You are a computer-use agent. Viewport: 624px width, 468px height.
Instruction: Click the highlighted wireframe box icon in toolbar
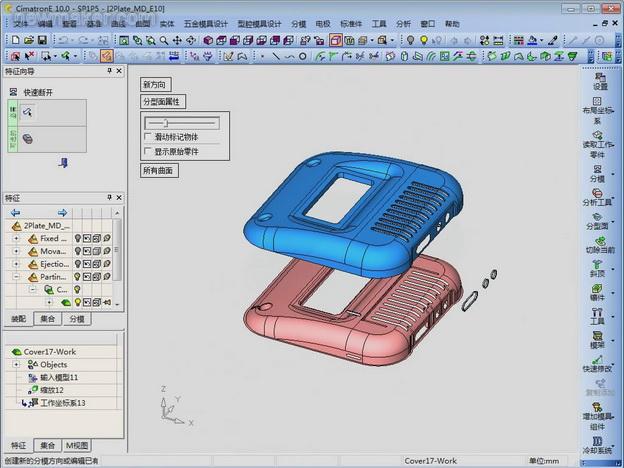[335, 40]
